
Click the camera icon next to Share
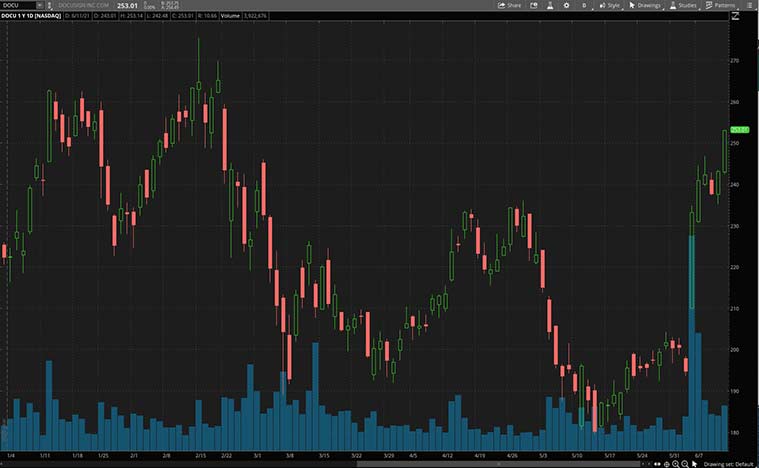click(x=534, y=5)
